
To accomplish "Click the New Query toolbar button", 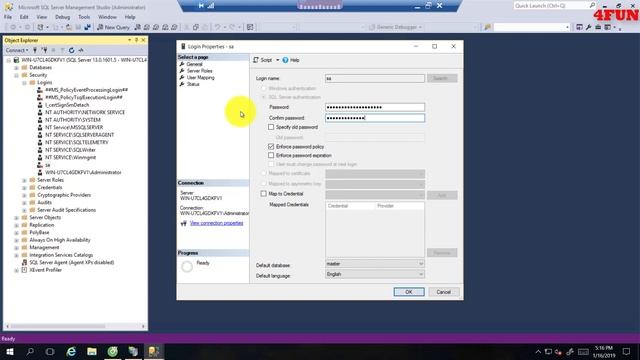I will 113,27.
